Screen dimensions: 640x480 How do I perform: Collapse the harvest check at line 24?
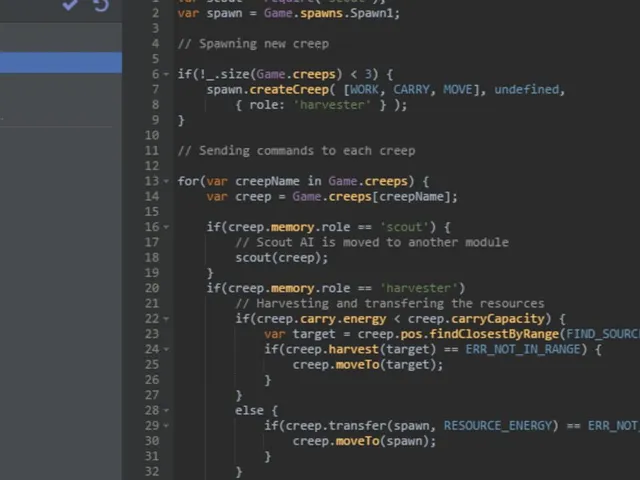166,349
